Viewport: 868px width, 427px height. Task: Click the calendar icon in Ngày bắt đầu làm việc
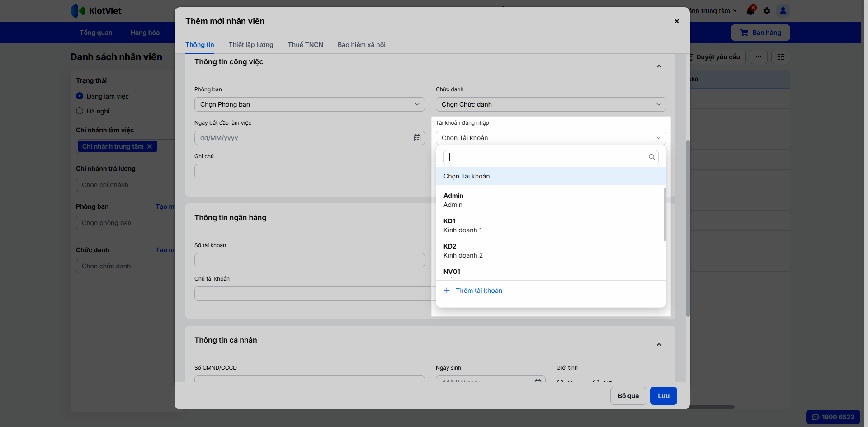click(417, 138)
